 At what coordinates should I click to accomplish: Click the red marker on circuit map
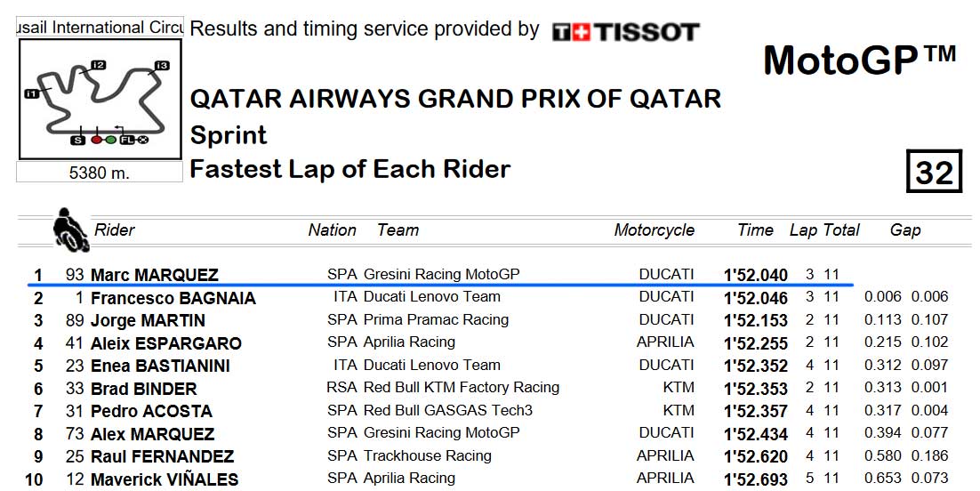point(96,140)
